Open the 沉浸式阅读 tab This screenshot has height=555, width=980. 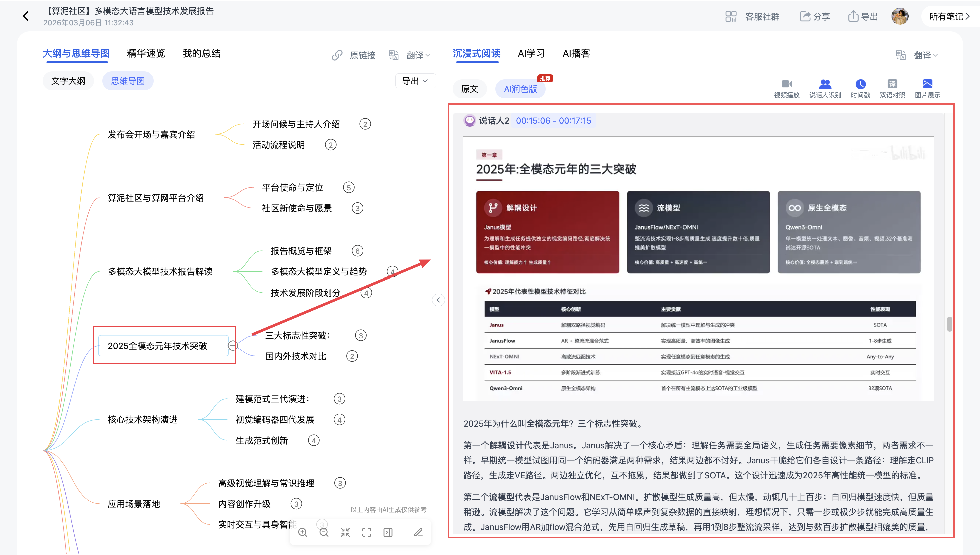(476, 53)
